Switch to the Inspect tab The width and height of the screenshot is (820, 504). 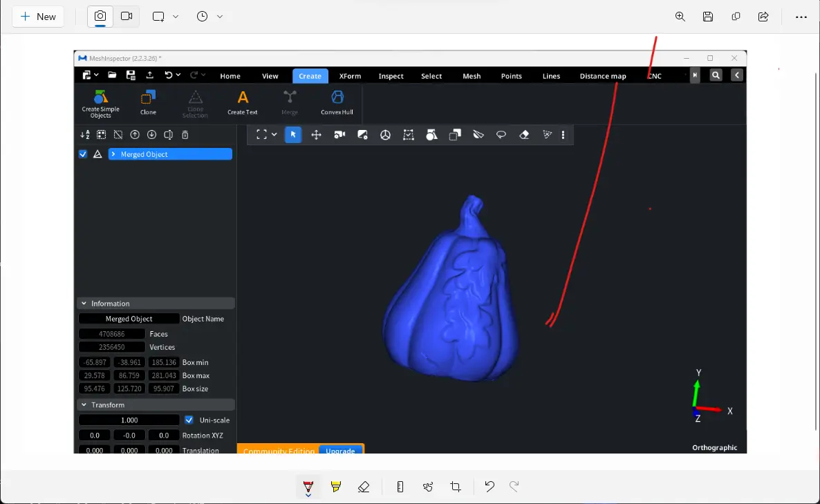[x=391, y=76]
